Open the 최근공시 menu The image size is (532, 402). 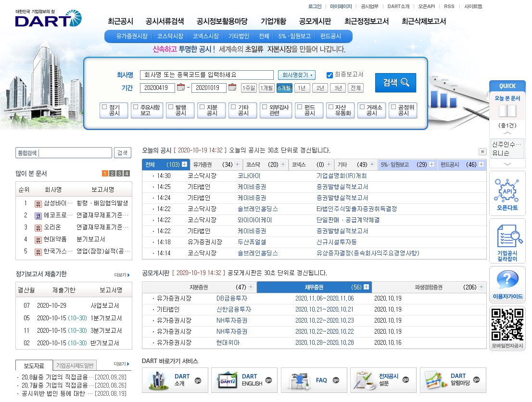tap(120, 21)
